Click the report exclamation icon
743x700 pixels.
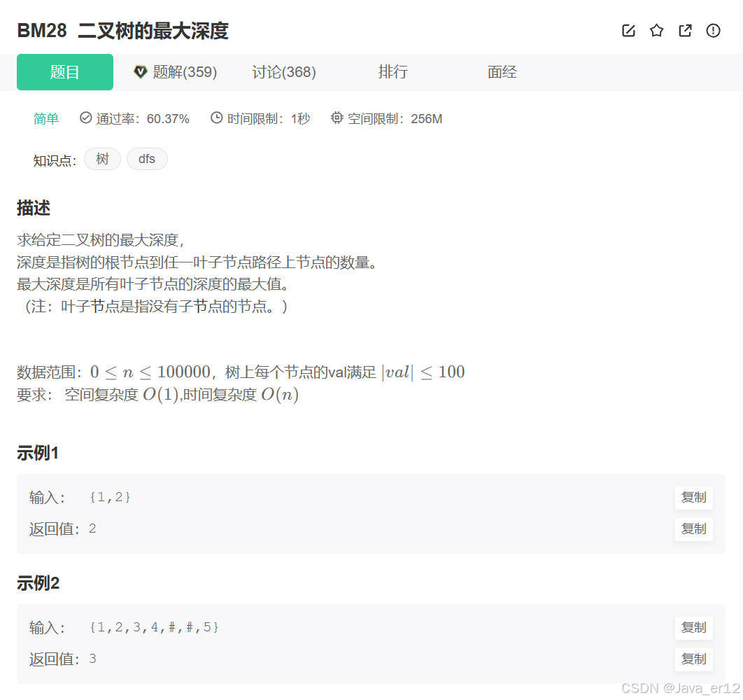pos(713,31)
